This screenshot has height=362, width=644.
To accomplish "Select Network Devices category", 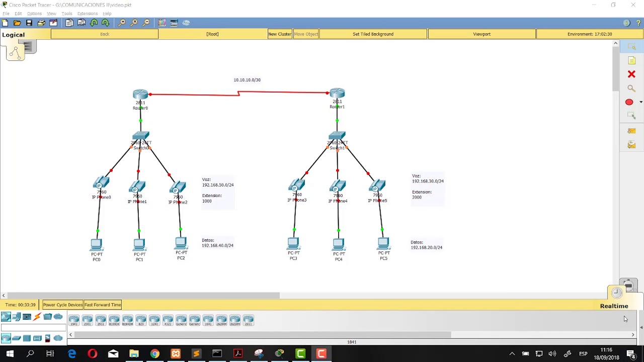I will coord(6,317).
